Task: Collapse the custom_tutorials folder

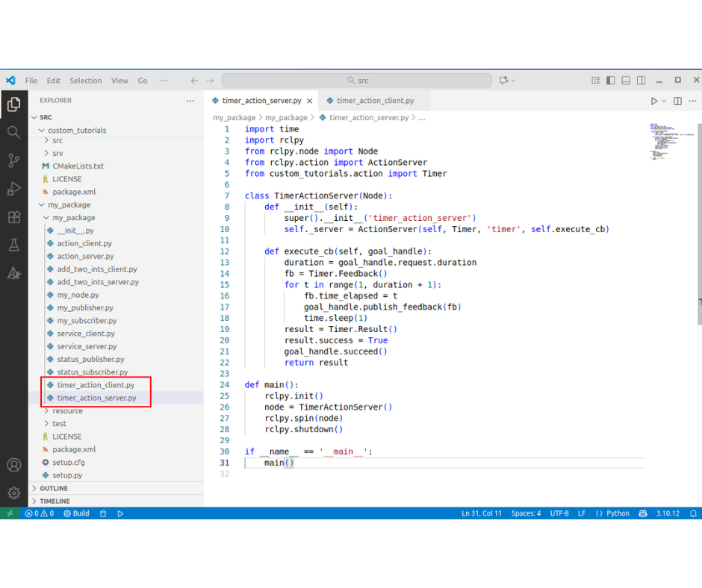Action: [x=76, y=130]
